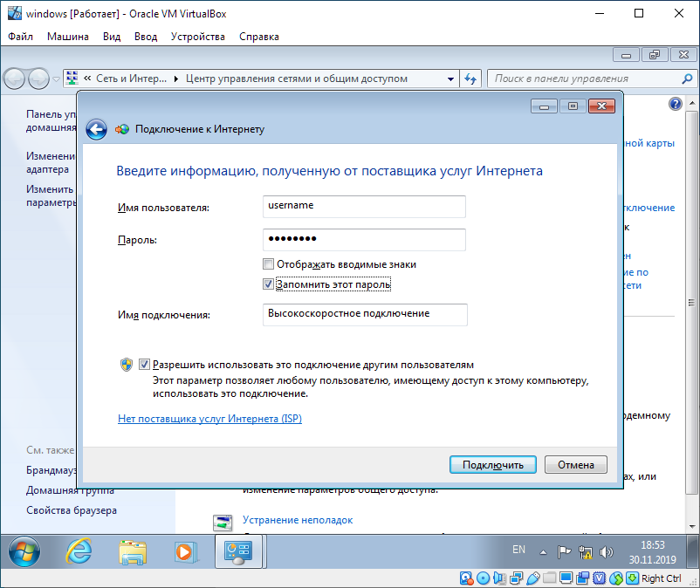This screenshot has width=700, height=588.
Task: Click network warning icon in tray
Action: pos(586,552)
